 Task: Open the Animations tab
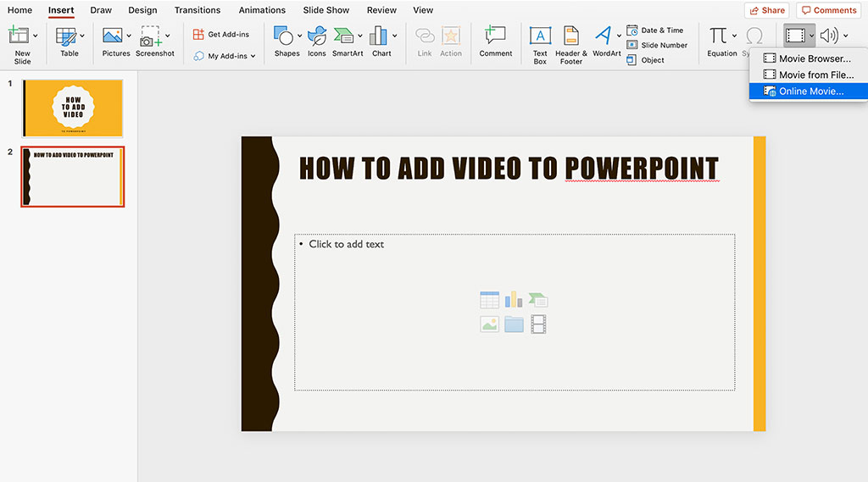262,10
